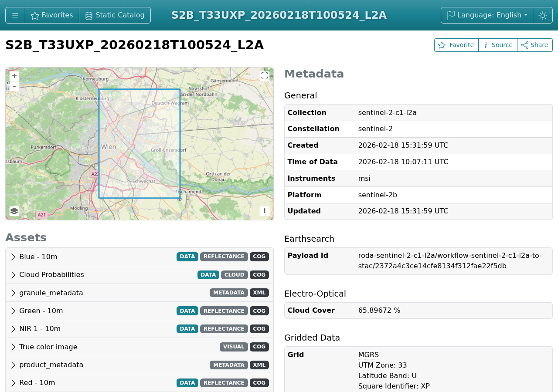This screenshot has height=392, width=558.
Task: Click the XML badge on granule_metadata
Action: click(x=259, y=293)
